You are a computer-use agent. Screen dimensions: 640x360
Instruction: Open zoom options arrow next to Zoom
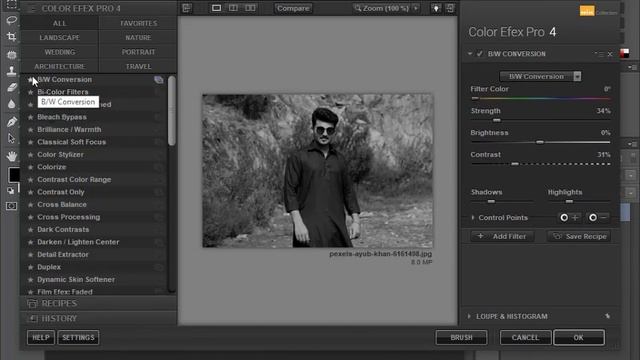pos(416,8)
